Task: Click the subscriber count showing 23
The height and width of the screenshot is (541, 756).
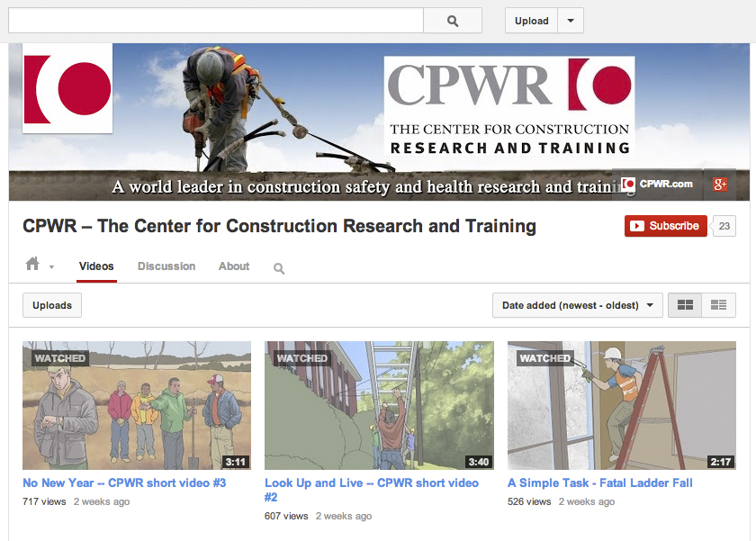Action: tap(724, 226)
